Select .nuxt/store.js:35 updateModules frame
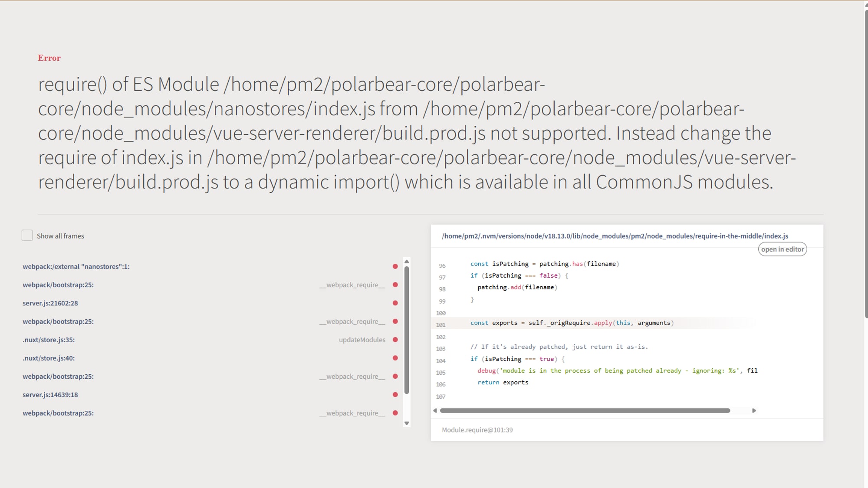Image resolution: width=868 pixels, height=488 pixels. point(210,340)
